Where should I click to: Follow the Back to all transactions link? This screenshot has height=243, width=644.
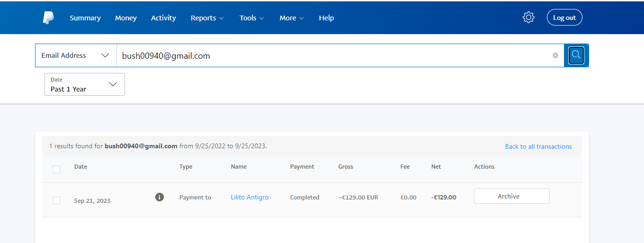(538, 146)
